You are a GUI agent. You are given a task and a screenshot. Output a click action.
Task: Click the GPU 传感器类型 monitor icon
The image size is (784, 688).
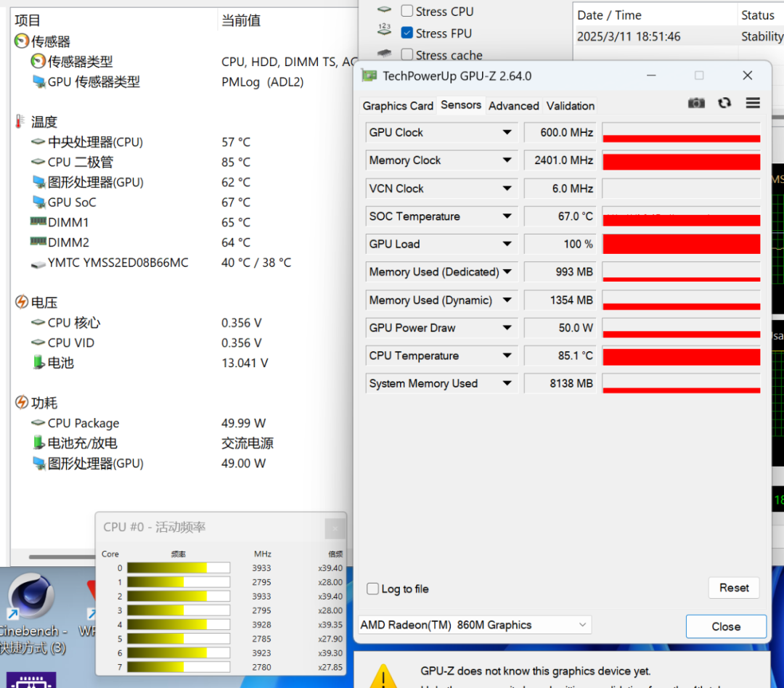(38, 81)
